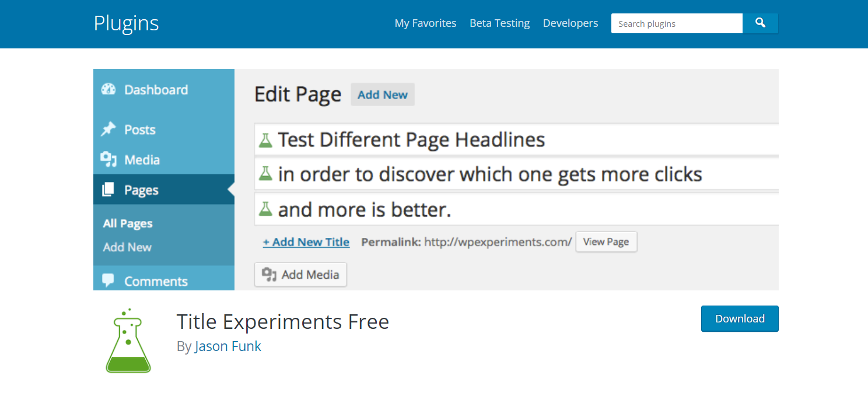Open My Favorites in the header

(x=425, y=23)
